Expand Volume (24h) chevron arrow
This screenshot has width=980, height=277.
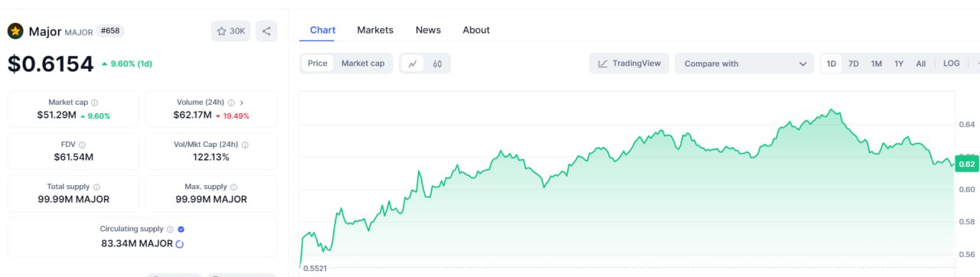[242, 103]
